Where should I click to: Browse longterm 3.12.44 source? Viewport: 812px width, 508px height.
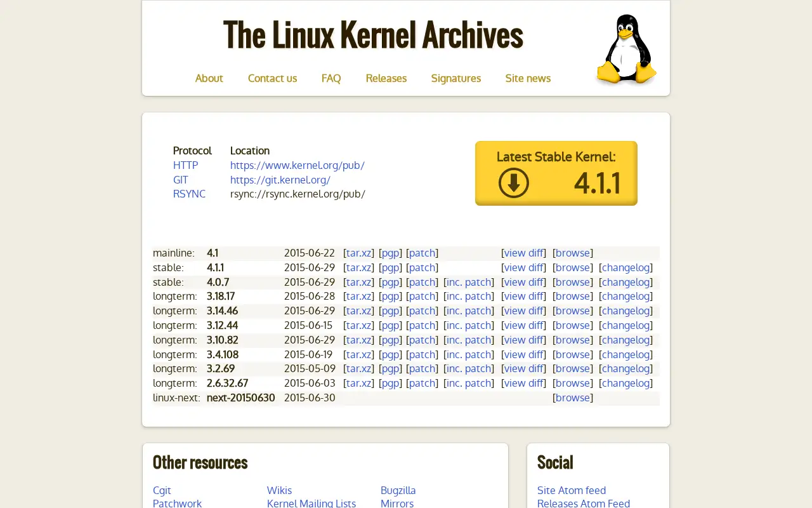coord(573,325)
